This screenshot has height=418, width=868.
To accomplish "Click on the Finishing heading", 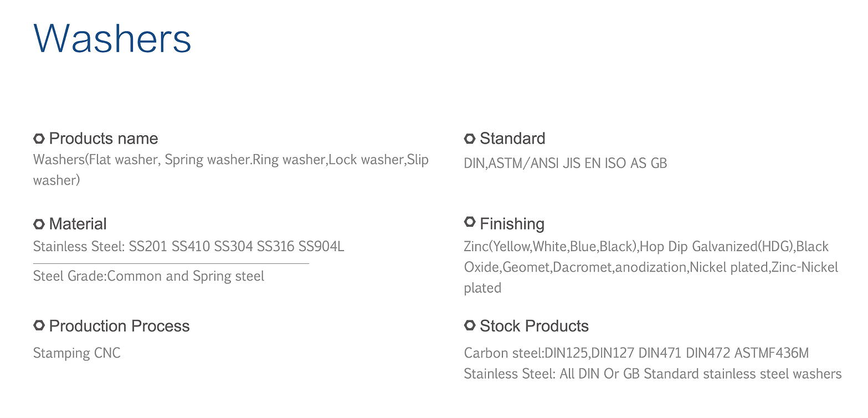I will point(512,224).
